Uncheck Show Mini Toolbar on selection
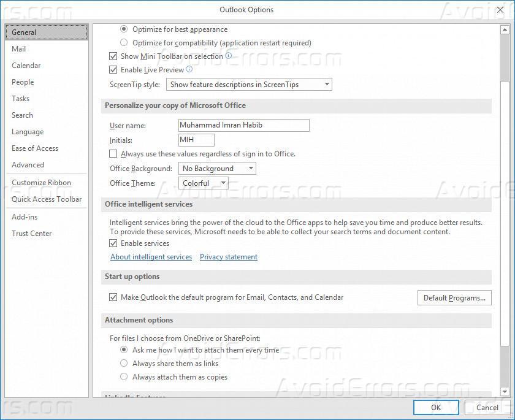The image size is (515, 420). click(113, 56)
